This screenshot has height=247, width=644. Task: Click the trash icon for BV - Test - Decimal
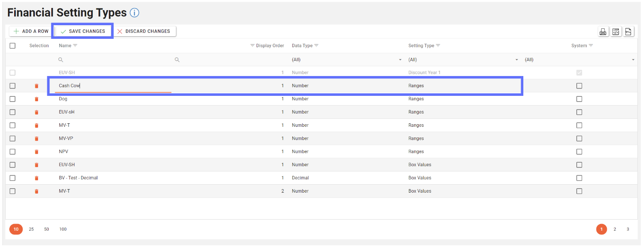coord(37,178)
